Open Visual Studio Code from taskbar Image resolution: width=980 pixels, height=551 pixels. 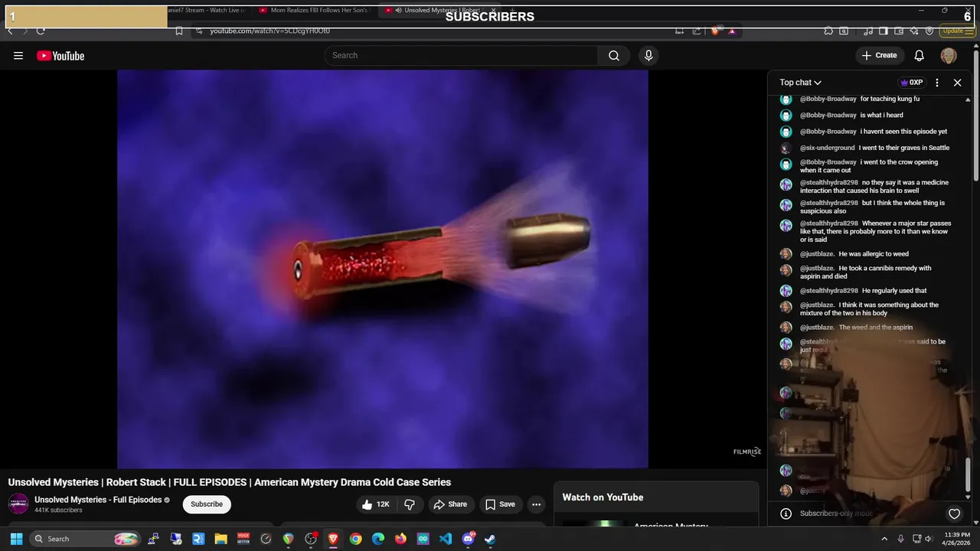[446, 539]
